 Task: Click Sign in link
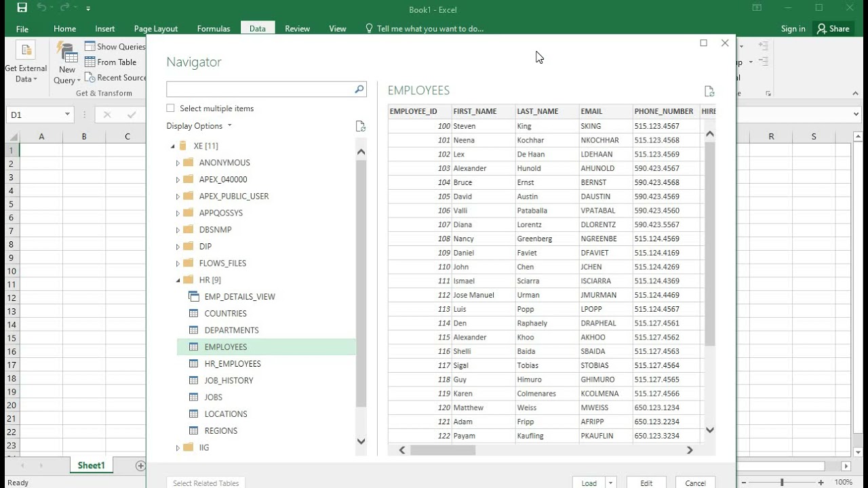[x=793, y=28]
